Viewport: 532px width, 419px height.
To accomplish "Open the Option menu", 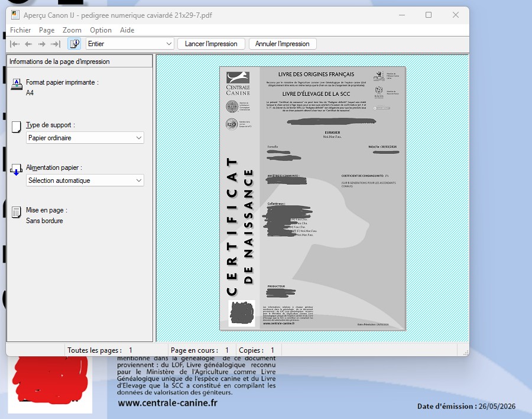I will [100, 30].
